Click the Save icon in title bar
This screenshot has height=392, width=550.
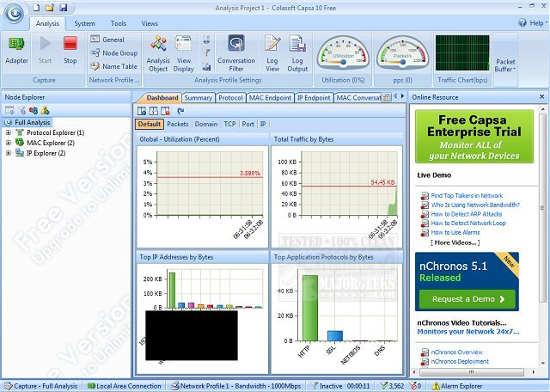(63, 8)
